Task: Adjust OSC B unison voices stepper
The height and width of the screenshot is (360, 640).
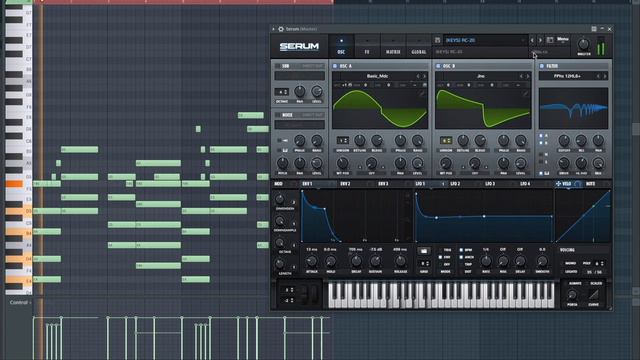Action: (446, 140)
